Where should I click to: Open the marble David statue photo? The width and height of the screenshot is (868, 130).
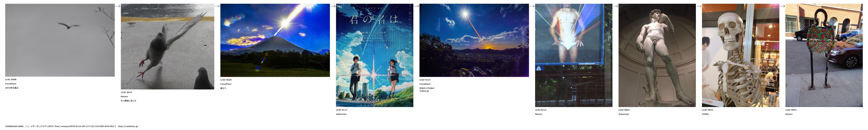657,55
